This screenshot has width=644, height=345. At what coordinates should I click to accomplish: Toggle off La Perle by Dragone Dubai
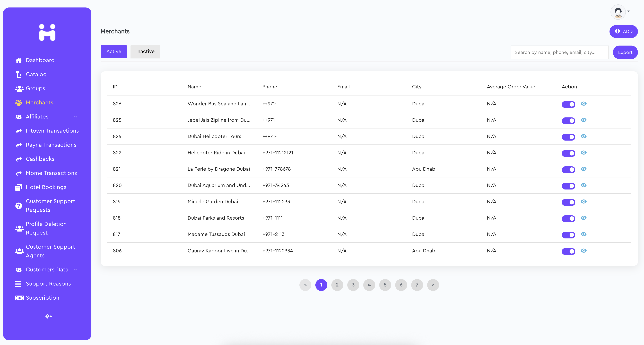(x=568, y=169)
